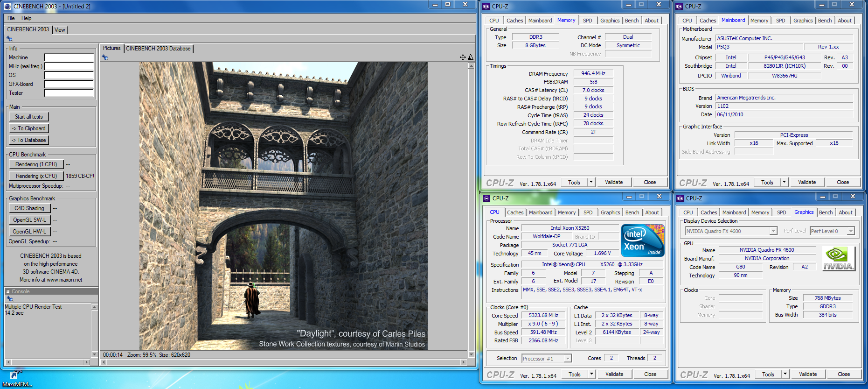868x389 pixels.
Task: Click the Intel Xeon inside logo
Action: 643,240
